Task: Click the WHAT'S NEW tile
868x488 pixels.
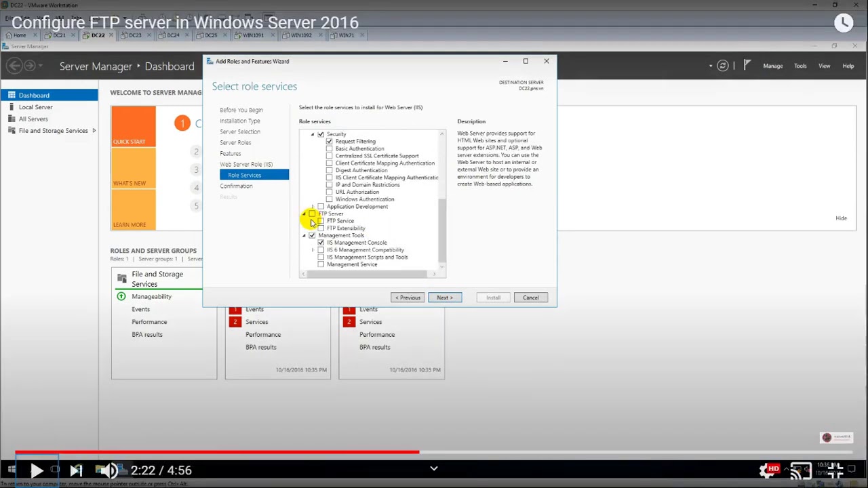Action: 134,168
